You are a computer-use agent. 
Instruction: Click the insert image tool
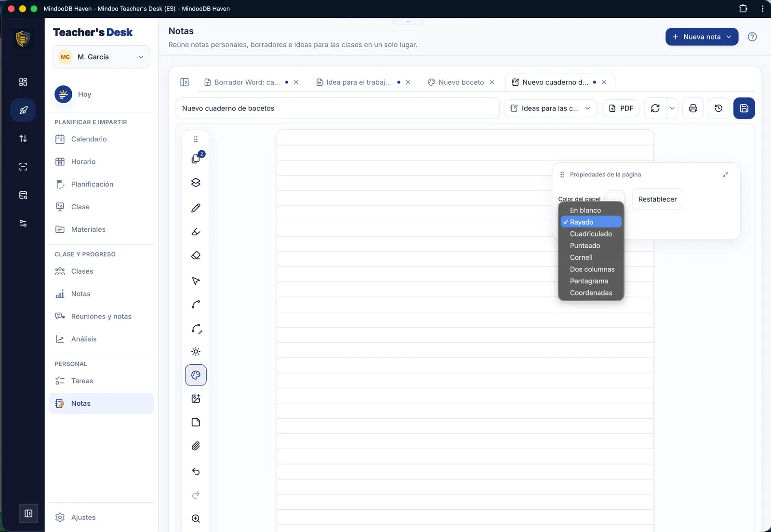196,399
